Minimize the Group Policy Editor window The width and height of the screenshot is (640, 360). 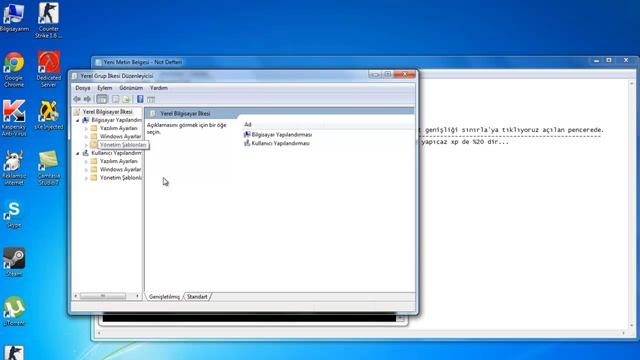(375, 74)
